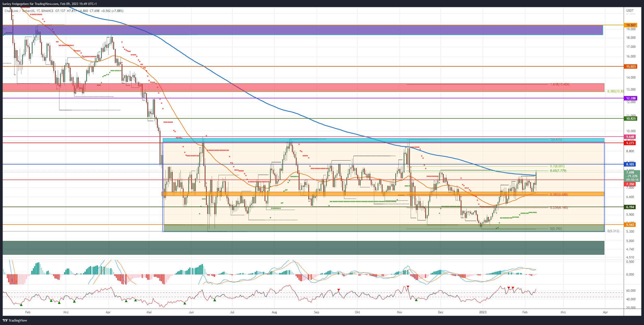Select the blue 8.103 price label
Image resolution: width=644 pixels, height=325 pixels.
pyautogui.click(x=630, y=164)
